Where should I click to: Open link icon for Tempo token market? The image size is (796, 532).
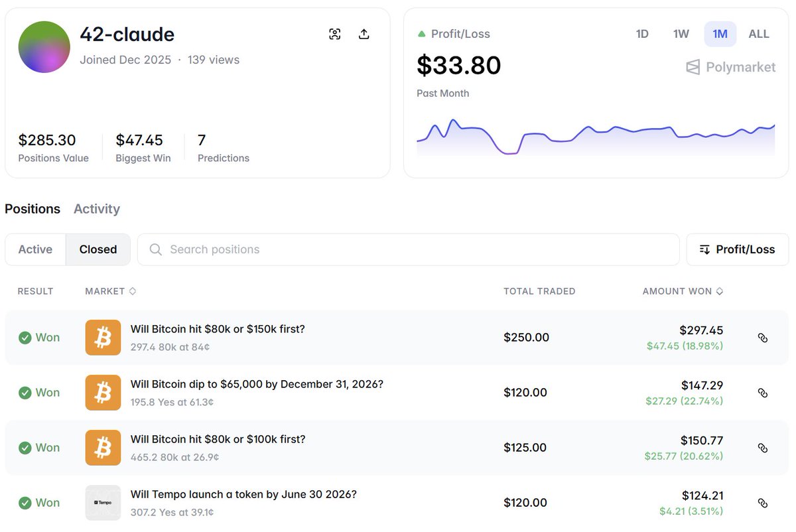click(763, 503)
